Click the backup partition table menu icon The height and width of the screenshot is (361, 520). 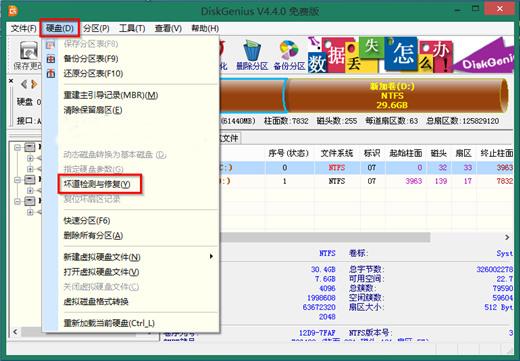(x=51, y=59)
